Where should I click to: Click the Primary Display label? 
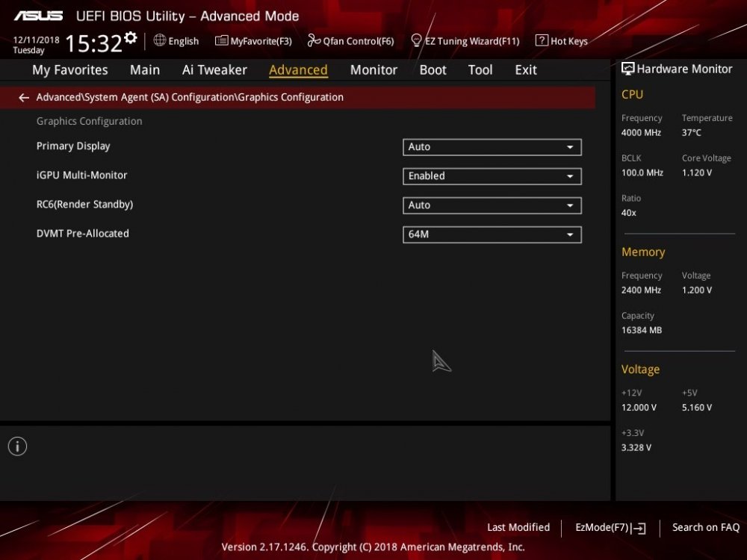coord(73,146)
